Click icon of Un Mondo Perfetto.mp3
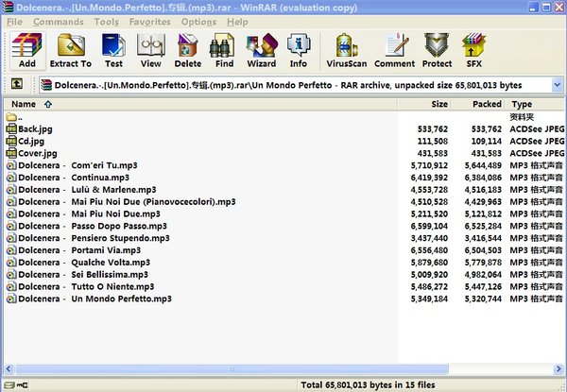The height and width of the screenshot is (392, 567). 11,298
